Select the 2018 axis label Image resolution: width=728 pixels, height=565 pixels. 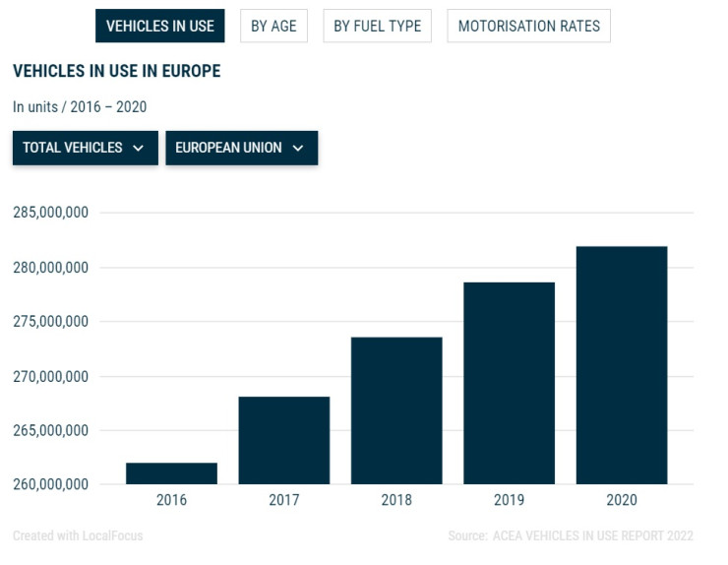396,500
